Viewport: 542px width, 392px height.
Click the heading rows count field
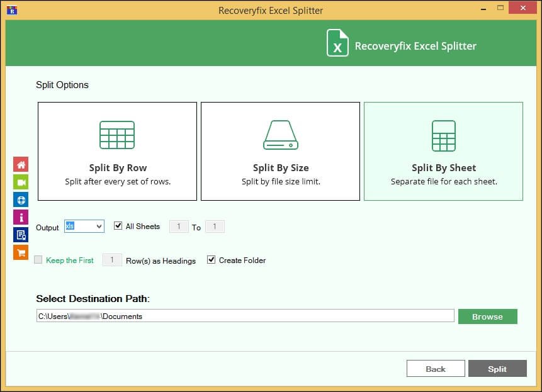pyautogui.click(x=112, y=260)
